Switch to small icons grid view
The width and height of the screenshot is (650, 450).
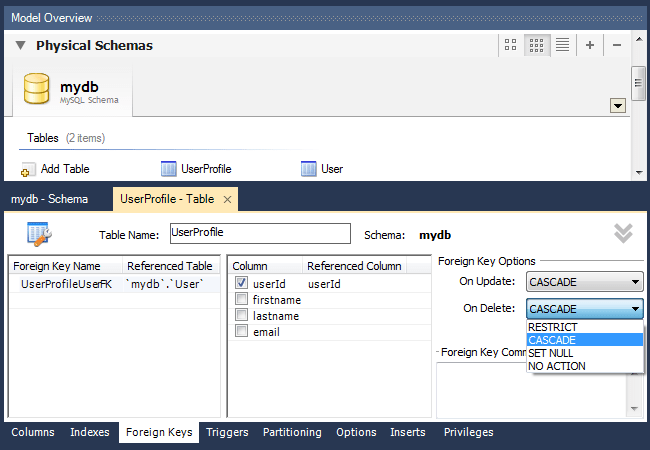[x=536, y=45]
